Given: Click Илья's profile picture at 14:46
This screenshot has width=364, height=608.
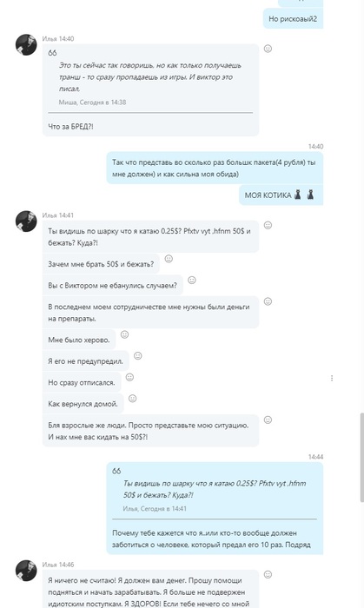Looking at the screenshot, I should (26, 571).
